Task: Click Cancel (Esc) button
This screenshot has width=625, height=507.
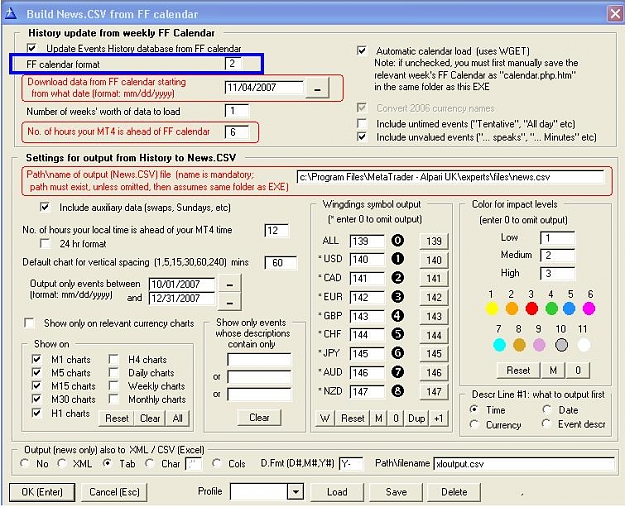Action: tap(114, 492)
